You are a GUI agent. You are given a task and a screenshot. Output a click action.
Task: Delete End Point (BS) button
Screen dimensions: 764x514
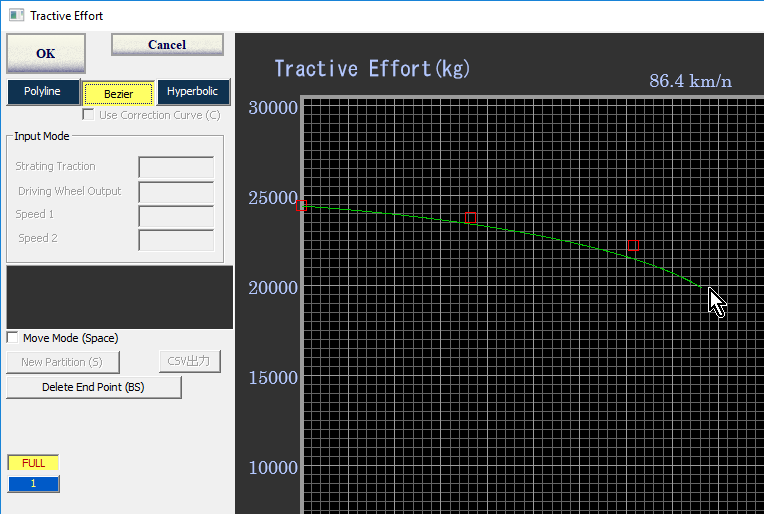pos(94,387)
